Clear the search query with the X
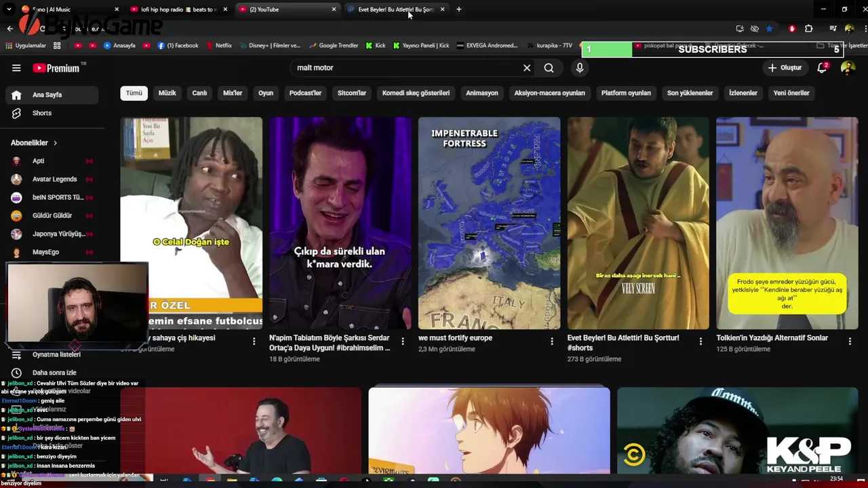Image resolution: width=868 pixels, height=488 pixels. coord(527,68)
